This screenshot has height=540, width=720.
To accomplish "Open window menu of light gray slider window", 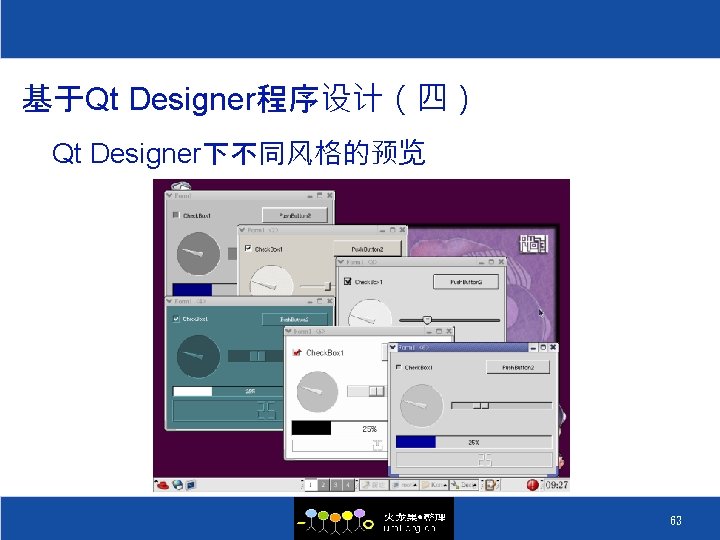I will [341, 262].
